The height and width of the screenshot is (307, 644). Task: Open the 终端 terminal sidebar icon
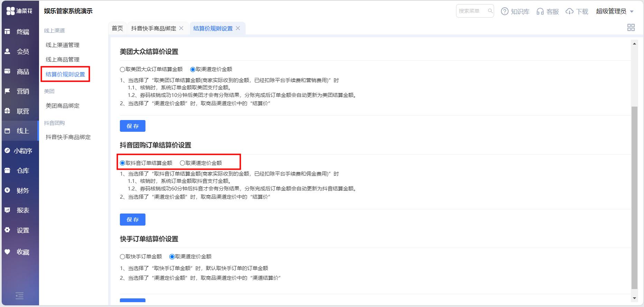point(7,32)
